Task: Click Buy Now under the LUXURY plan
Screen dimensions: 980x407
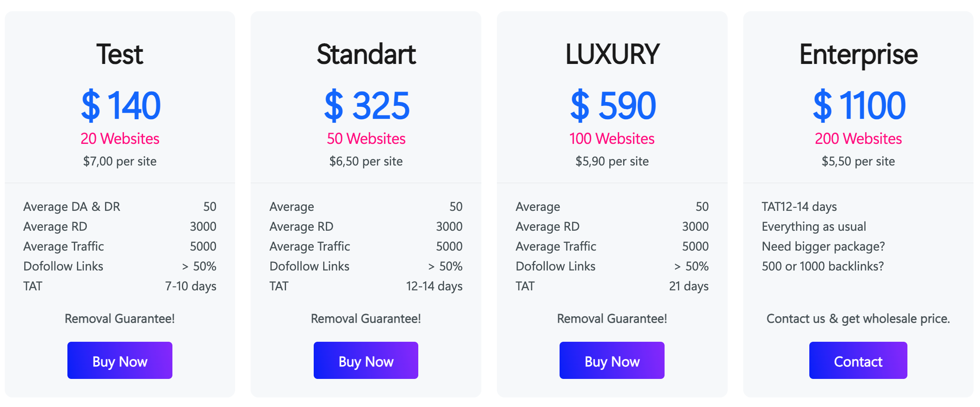Action: tap(612, 360)
